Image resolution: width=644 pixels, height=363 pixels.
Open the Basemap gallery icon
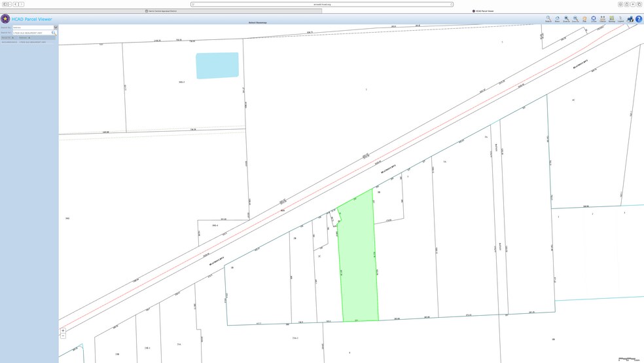point(612,19)
